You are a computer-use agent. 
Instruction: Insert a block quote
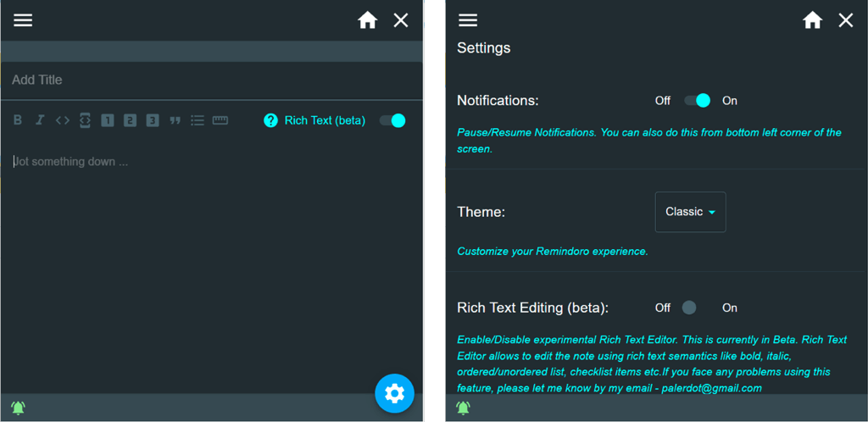click(x=175, y=120)
